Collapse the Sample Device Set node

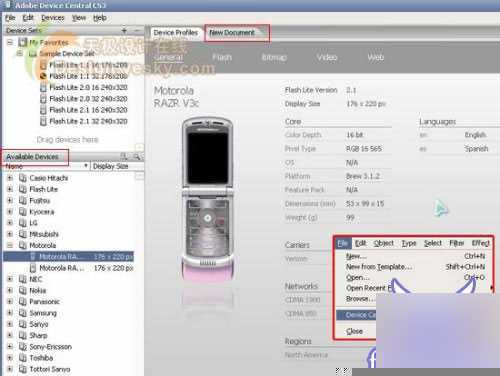pyautogui.click(x=20, y=53)
